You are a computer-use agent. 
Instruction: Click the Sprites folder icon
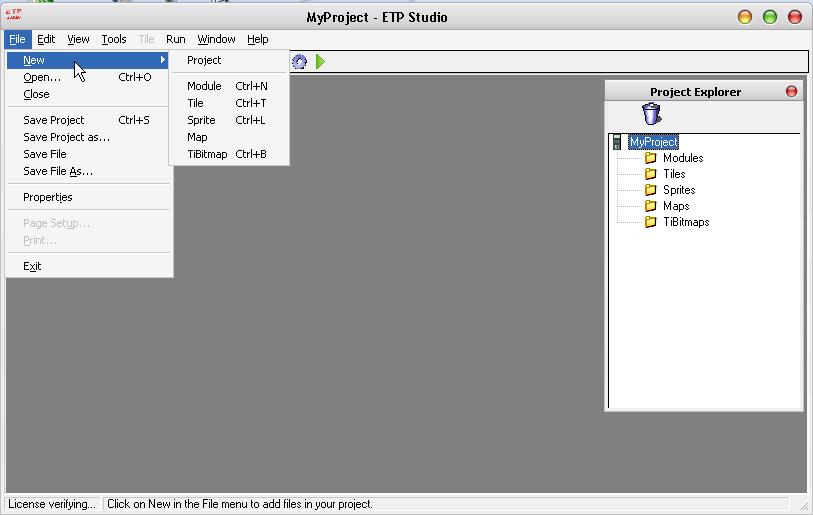point(650,190)
